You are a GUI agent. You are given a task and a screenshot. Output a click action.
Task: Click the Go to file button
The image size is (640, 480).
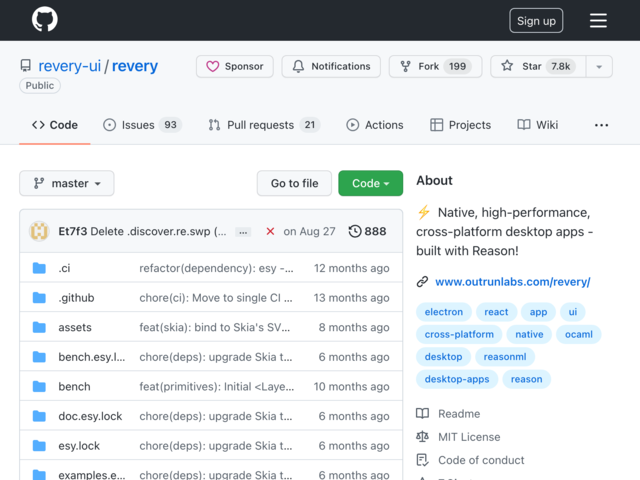click(x=294, y=183)
